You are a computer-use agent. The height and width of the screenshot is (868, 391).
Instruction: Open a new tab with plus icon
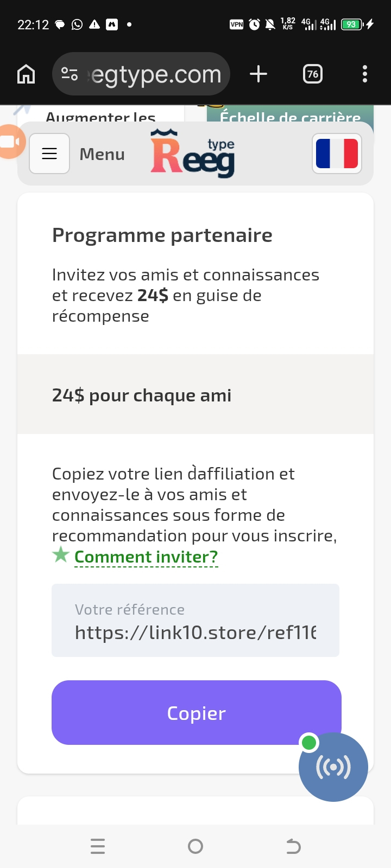[258, 74]
